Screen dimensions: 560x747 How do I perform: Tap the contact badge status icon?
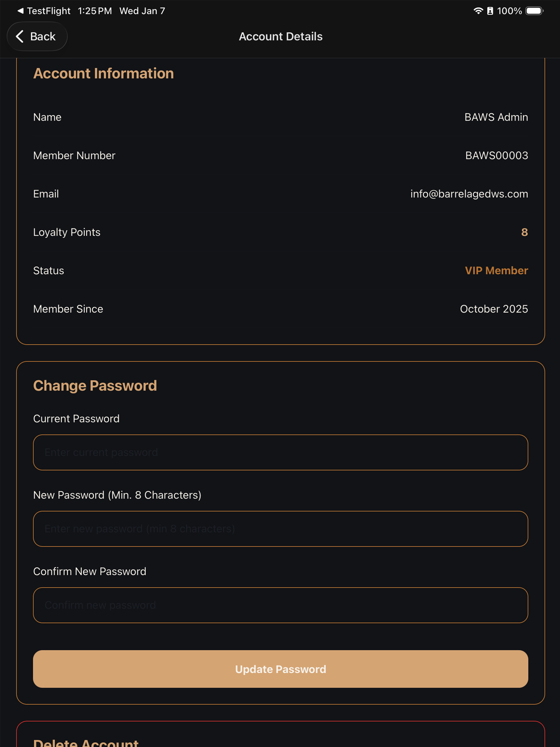[490, 11]
